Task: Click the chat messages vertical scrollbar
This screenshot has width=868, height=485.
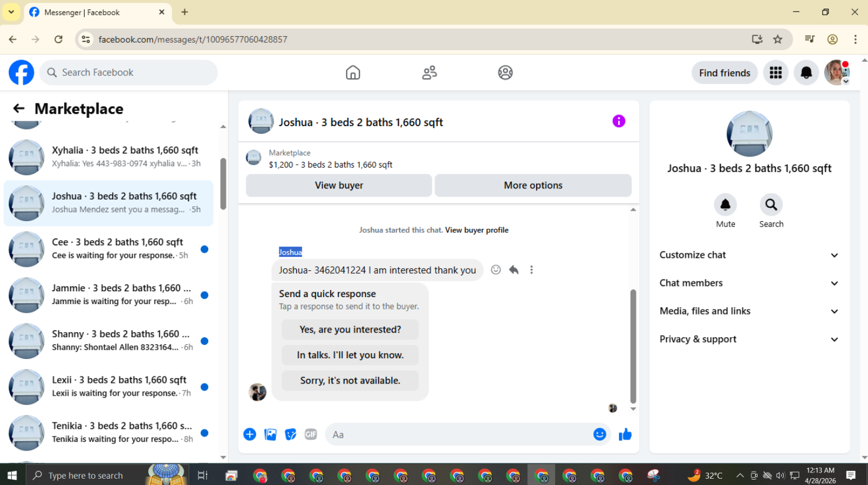Action: pyautogui.click(x=633, y=347)
